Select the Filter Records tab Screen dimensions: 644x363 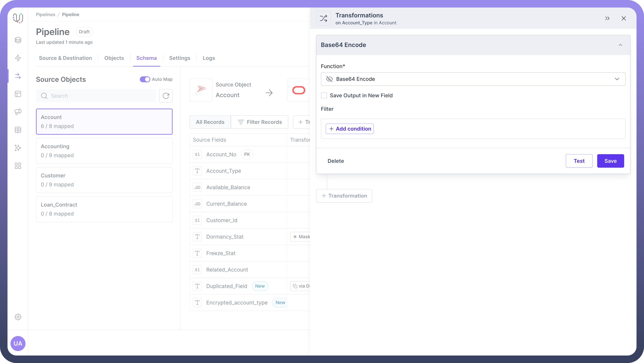click(x=259, y=122)
